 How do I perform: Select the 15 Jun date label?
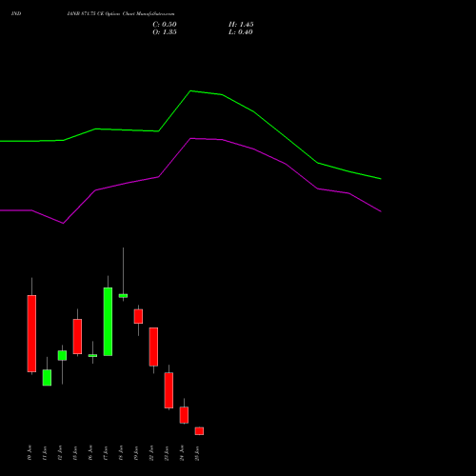[75, 453]
